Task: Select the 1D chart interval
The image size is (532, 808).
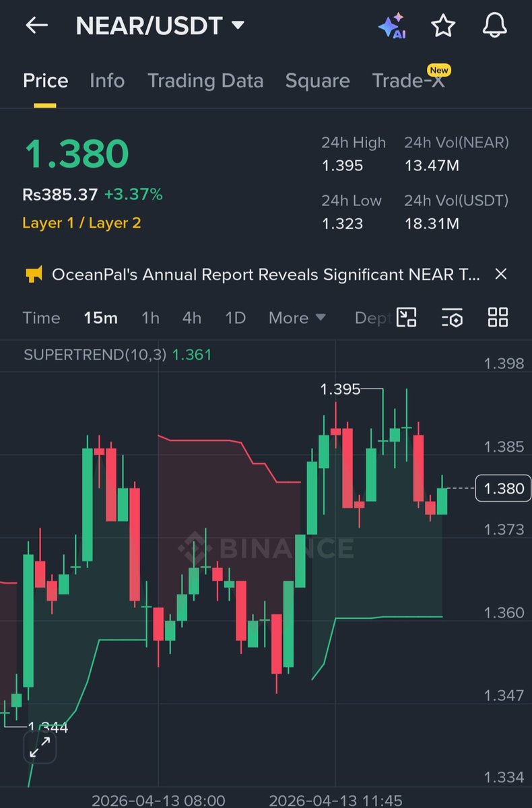Action: (x=235, y=318)
